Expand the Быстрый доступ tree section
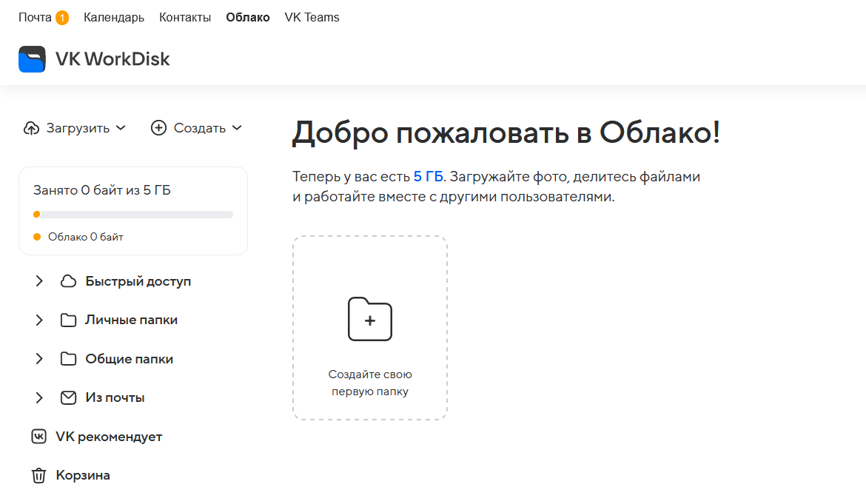 point(39,281)
